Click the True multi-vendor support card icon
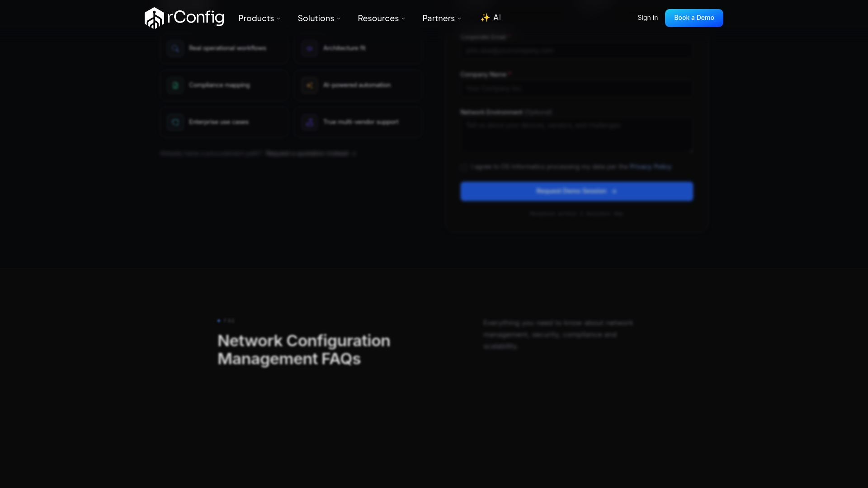Viewport: 868px width, 488px height. [x=310, y=122]
